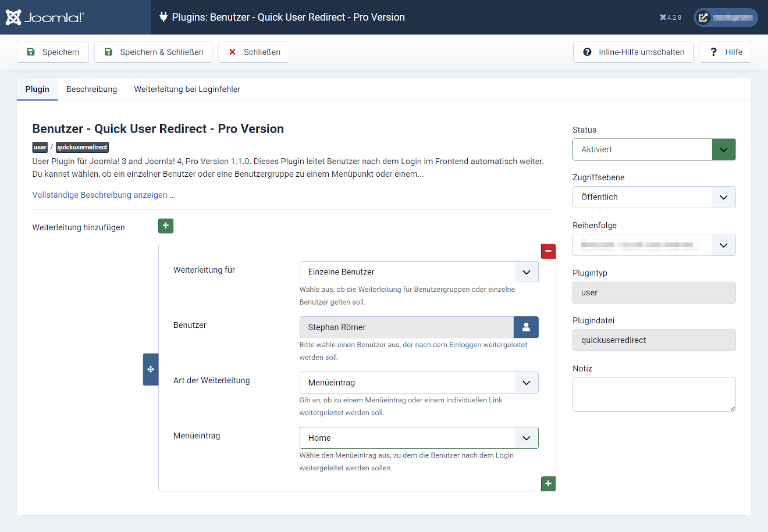Switch to the Beschreibung tab

[91, 89]
